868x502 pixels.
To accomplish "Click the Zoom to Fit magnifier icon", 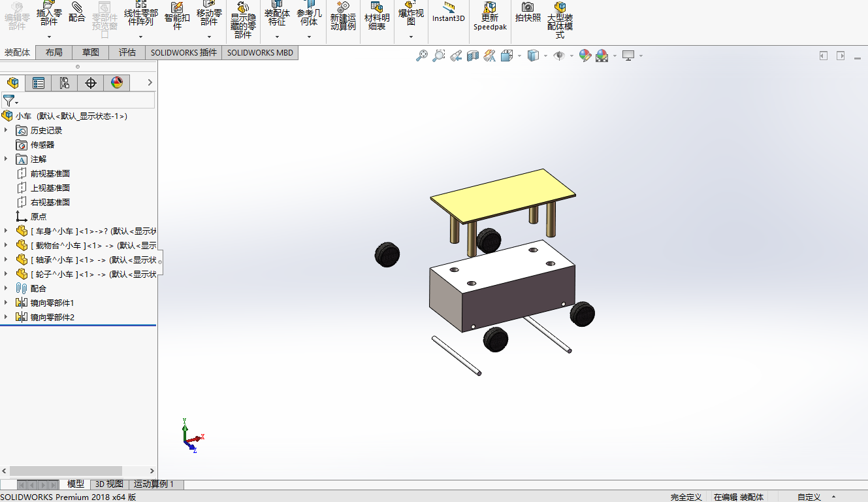I will click(x=422, y=56).
